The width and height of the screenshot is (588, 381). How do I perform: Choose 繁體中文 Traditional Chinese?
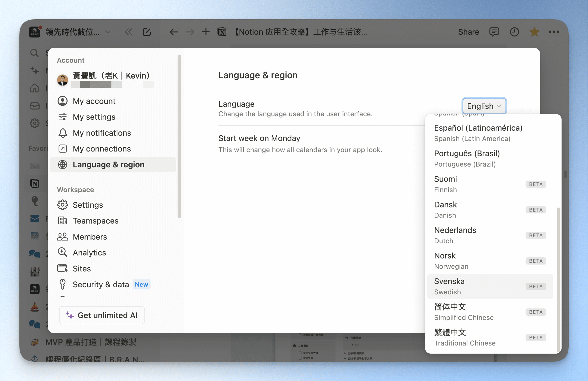point(490,337)
